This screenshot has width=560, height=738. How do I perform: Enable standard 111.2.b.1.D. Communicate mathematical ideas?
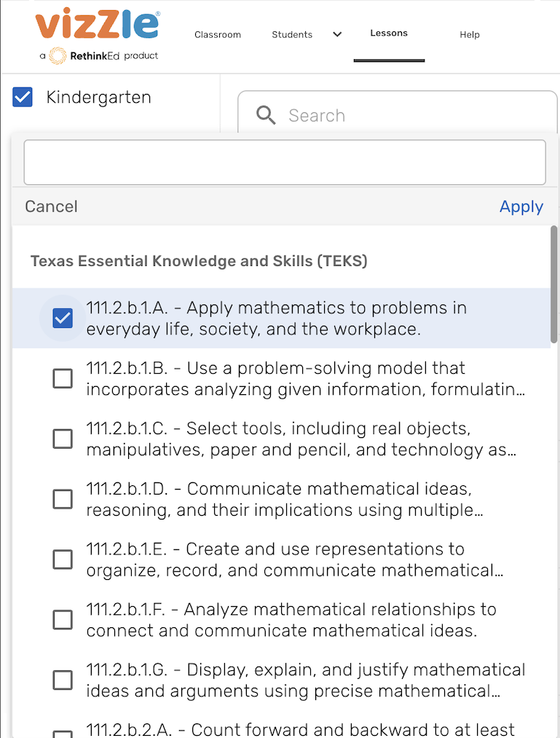pyautogui.click(x=63, y=499)
